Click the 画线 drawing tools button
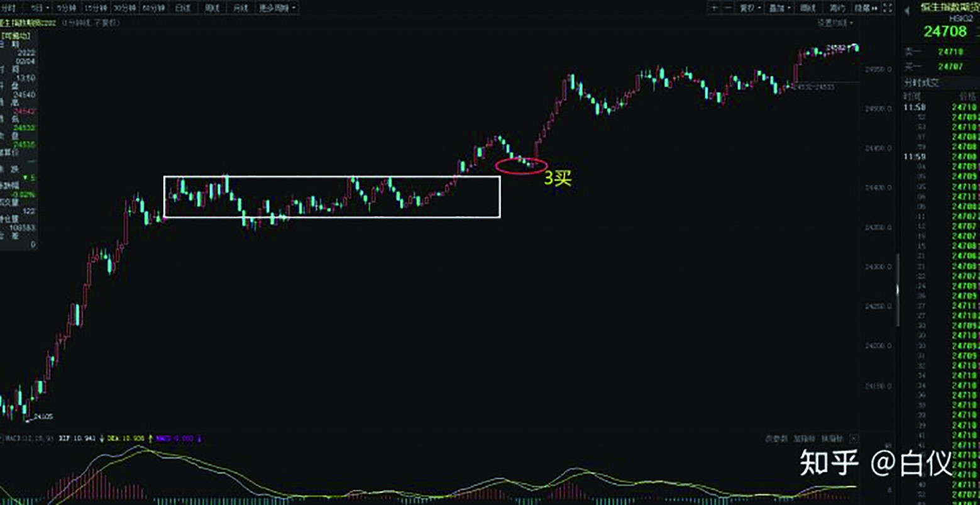 [x=808, y=8]
